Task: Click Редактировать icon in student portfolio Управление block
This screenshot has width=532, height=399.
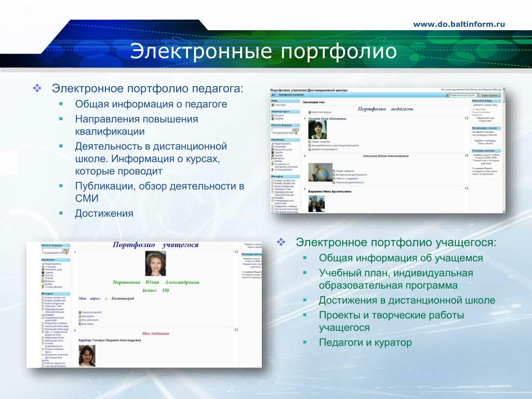Action: [x=43, y=264]
